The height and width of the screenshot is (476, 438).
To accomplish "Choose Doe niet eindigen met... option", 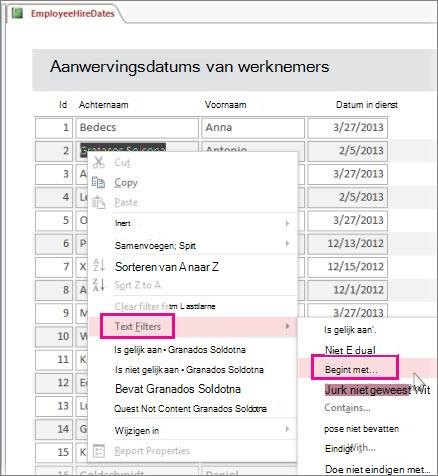I will point(377,469).
